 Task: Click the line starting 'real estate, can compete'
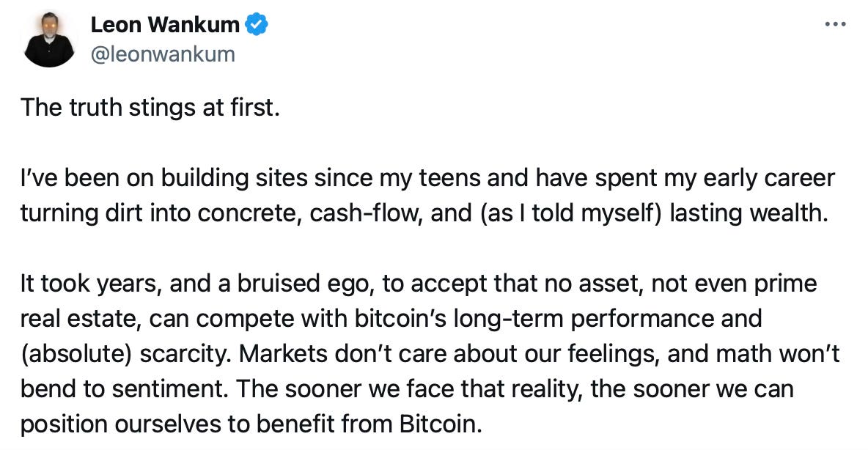[x=391, y=319]
